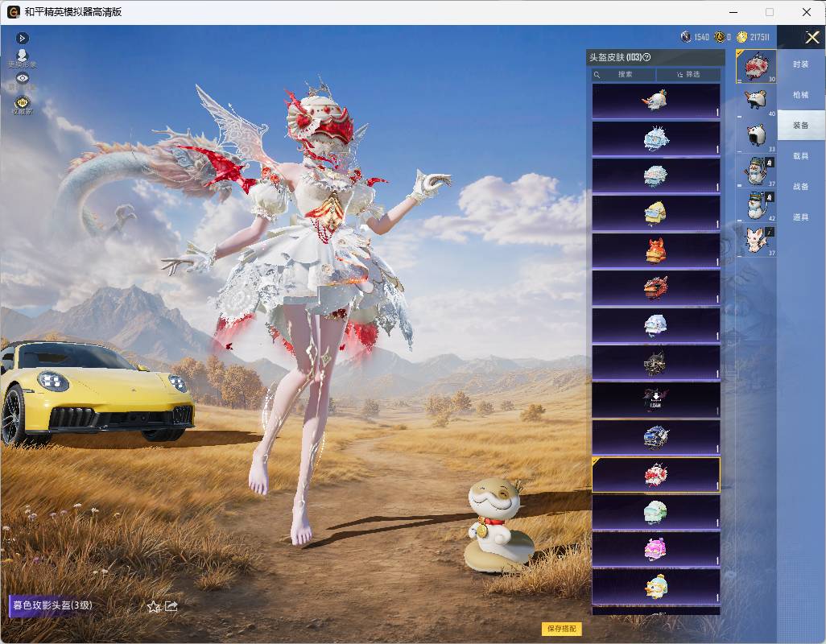Click the 1540 currency icon
826x644 pixels.
click(686, 37)
